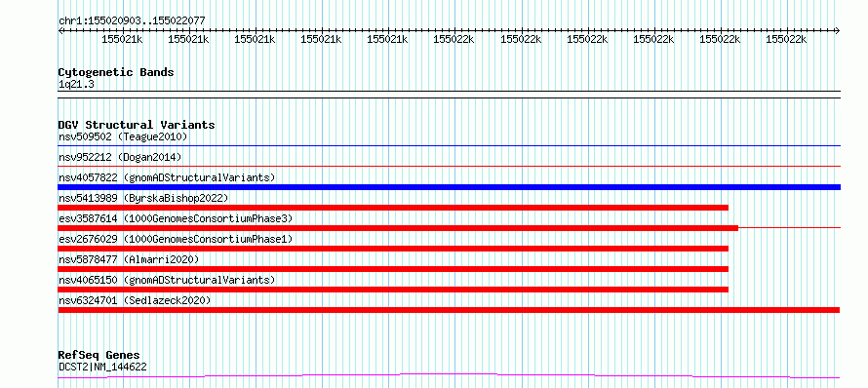The image size is (868, 388).
Task: Click the thin blue nsv509502 feature line
Action: click(x=449, y=146)
